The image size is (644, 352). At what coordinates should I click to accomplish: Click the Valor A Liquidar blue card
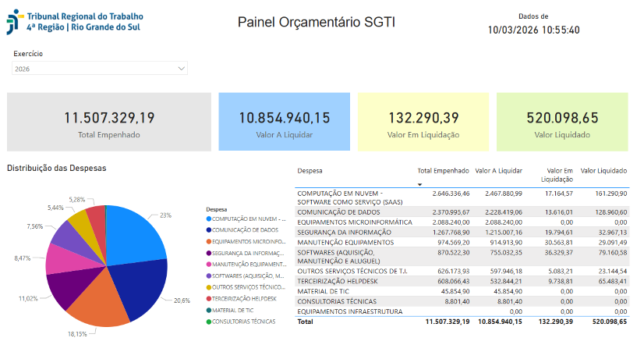pyautogui.click(x=284, y=123)
